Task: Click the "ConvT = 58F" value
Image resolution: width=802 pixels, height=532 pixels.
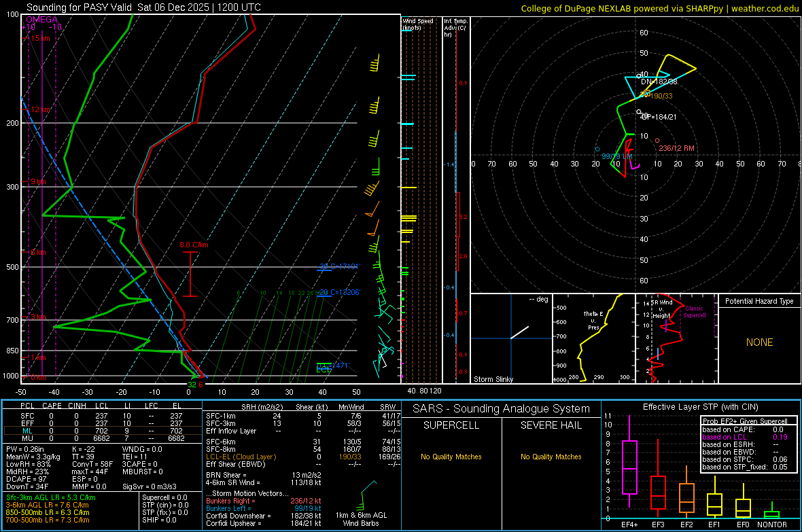Action: pyautogui.click(x=92, y=464)
